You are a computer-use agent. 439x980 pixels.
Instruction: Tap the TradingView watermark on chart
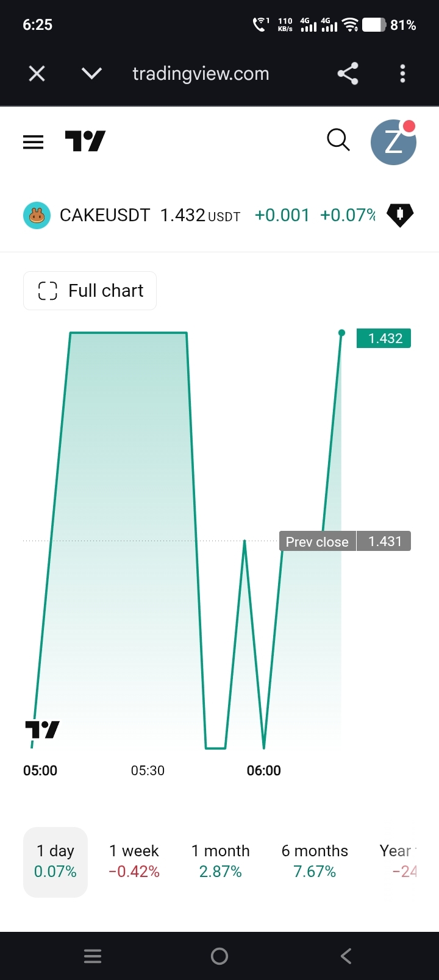[x=42, y=729]
